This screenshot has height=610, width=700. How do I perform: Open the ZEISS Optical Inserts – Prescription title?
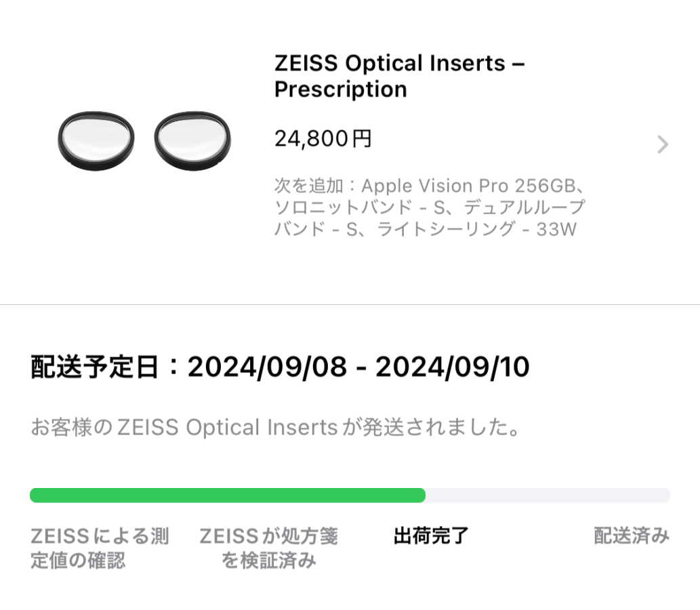pyautogui.click(x=399, y=76)
